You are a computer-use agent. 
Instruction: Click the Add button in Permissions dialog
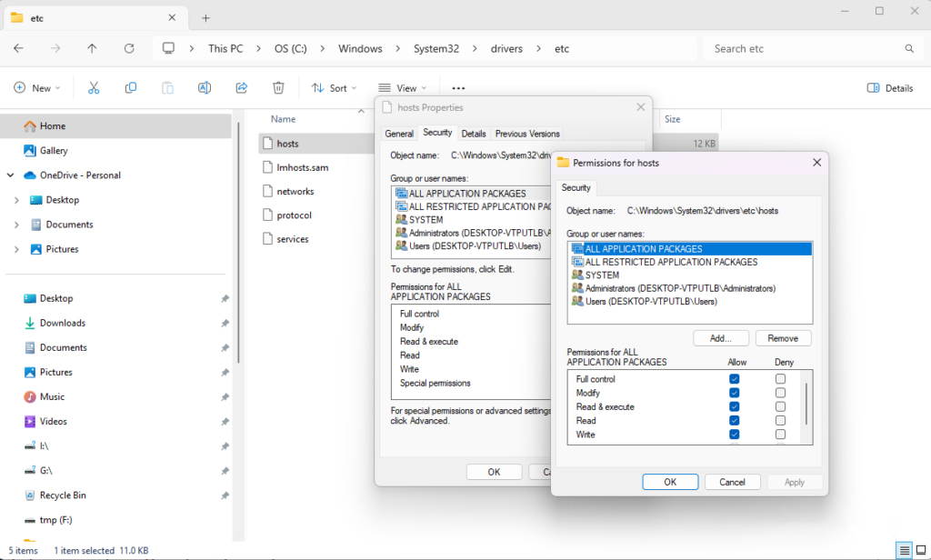coord(721,337)
